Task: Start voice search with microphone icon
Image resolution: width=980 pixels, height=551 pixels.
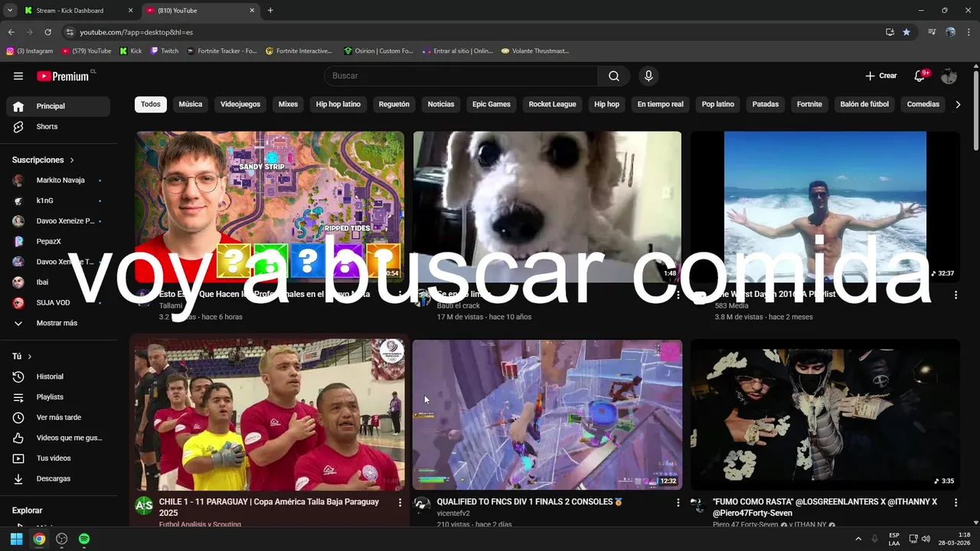Action: [x=648, y=76]
